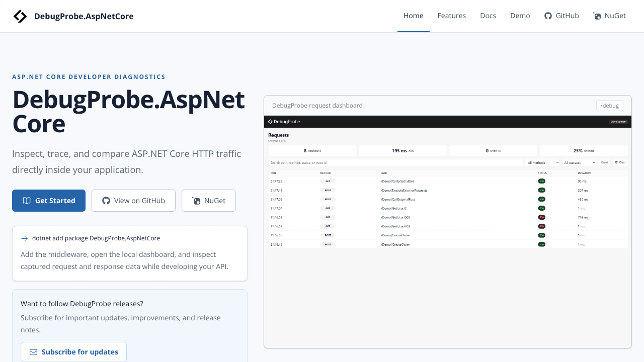Click the 0 OVER 1S stat card
The height and width of the screenshot is (362, 644).
(493, 150)
